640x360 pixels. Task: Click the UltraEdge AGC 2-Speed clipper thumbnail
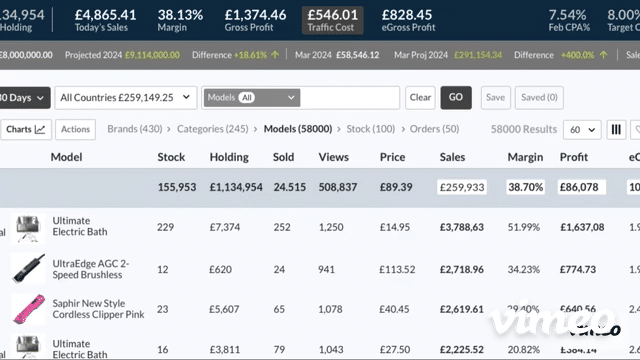28,269
